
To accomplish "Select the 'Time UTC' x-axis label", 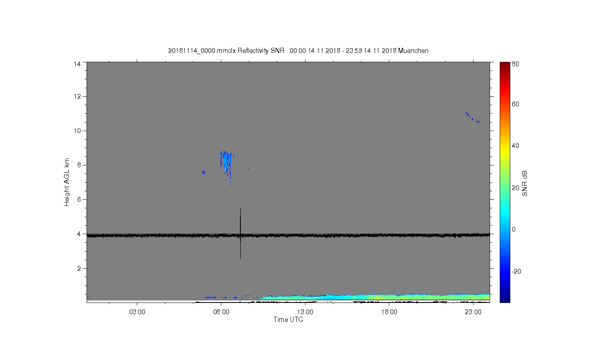I will pyautogui.click(x=288, y=320).
